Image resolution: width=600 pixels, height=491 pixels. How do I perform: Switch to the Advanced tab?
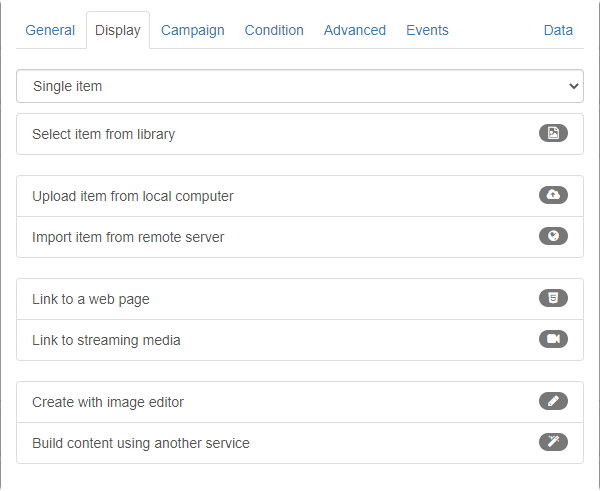pyautogui.click(x=355, y=30)
